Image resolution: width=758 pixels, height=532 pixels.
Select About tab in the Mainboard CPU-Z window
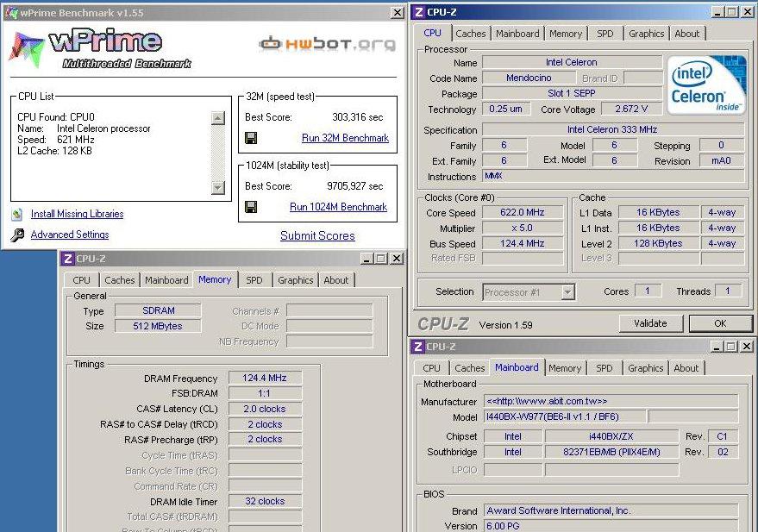click(686, 368)
